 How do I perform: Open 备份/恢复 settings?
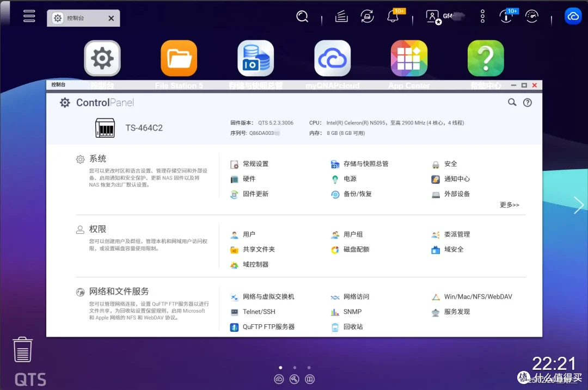[x=351, y=194]
